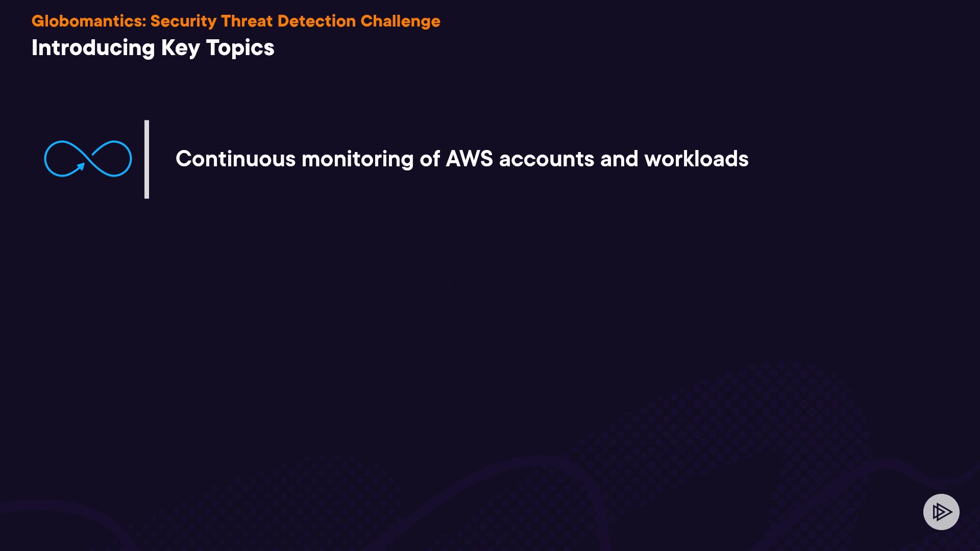Click the word "Continuous" in the bullet text
980x551 pixels.
[235, 159]
